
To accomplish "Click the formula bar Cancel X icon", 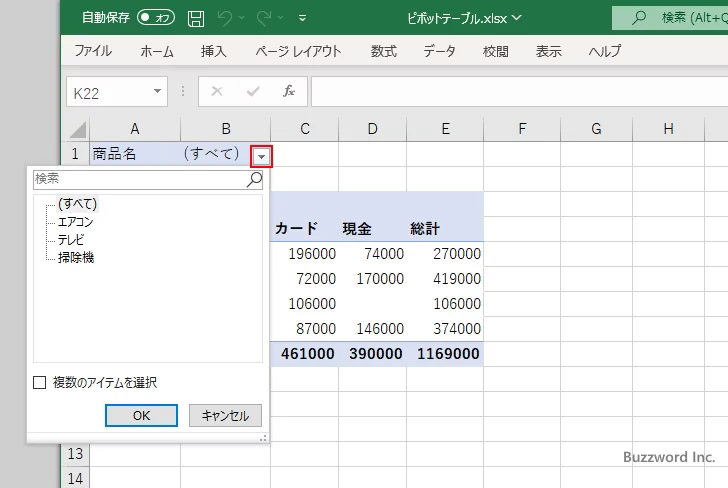I will coord(217,91).
